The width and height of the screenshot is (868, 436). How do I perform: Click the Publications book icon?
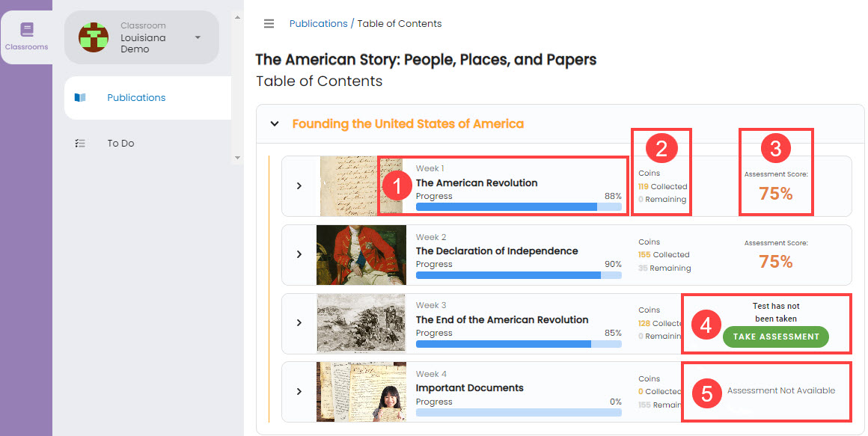click(79, 97)
